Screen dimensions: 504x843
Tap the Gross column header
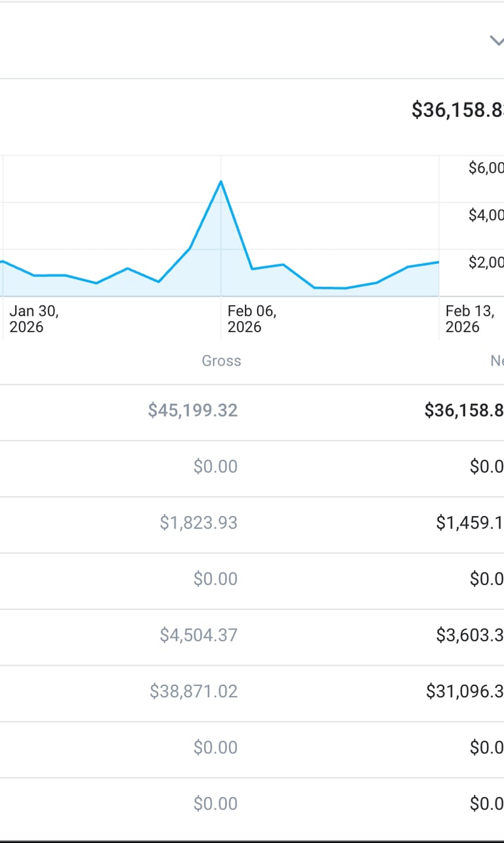(x=221, y=361)
